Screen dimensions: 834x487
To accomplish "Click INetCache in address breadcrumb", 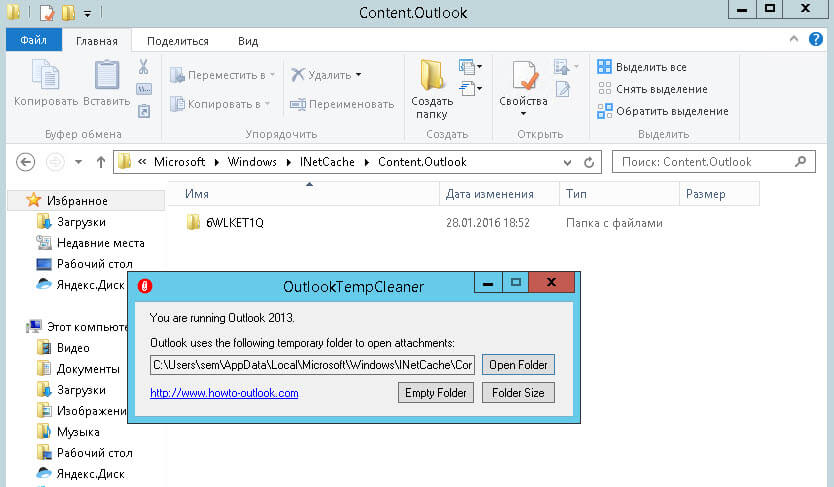I will 327,162.
